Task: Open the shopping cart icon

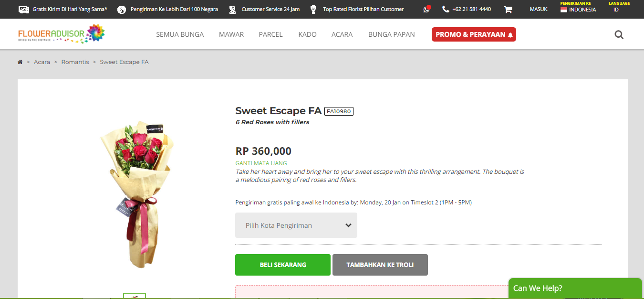Action: pyautogui.click(x=508, y=9)
